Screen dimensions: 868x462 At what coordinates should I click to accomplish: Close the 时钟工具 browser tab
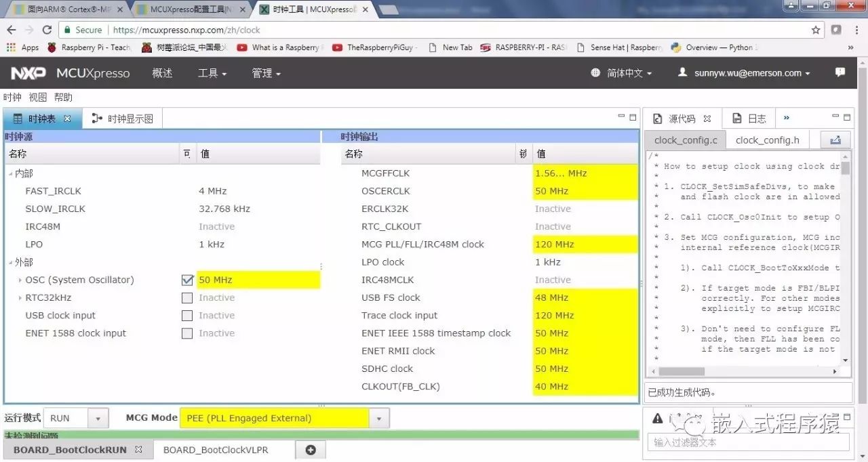pos(364,9)
